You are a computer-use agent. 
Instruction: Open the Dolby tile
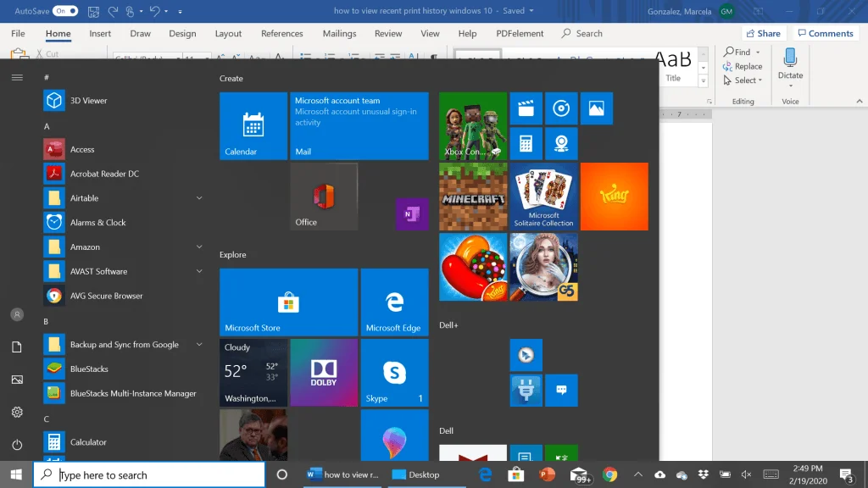click(324, 373)
